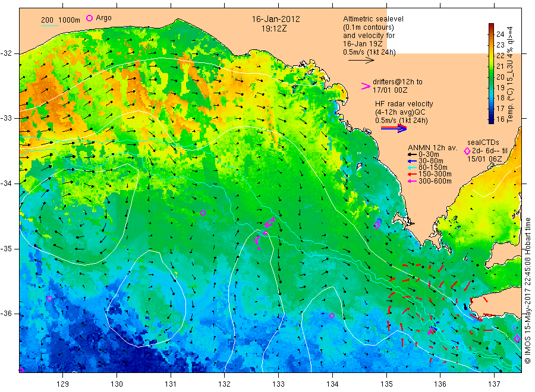Click the magenta 300-600m ANMN legend arrow
The width and height of the screenshot is (535, 392).
(x=412, y=181)
